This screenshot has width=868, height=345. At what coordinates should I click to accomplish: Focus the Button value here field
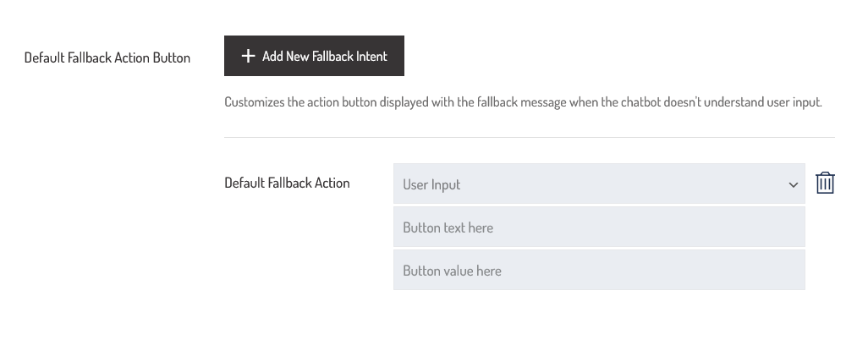coord(598,271)
